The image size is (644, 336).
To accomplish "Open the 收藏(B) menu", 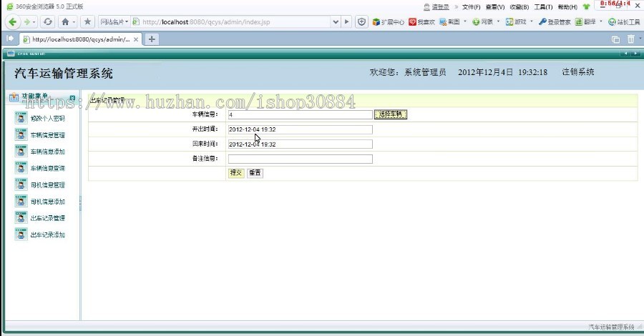I will [x=519, y=7].
